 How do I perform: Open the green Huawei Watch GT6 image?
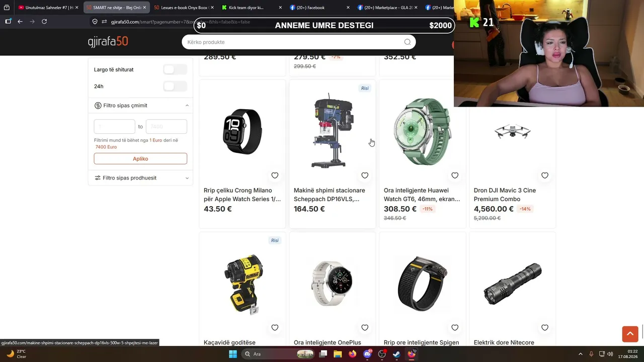(422, 131)
